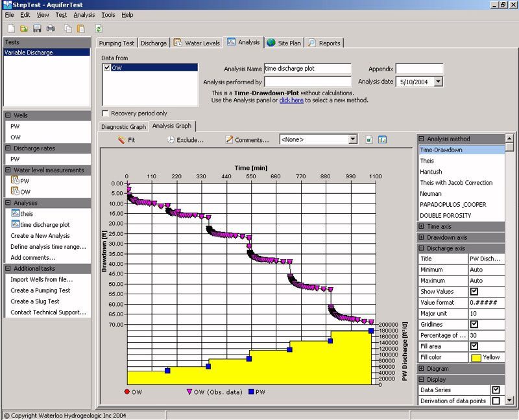
Task: Switch to the Diagnostic Graph tab
Action: [123, 126]
